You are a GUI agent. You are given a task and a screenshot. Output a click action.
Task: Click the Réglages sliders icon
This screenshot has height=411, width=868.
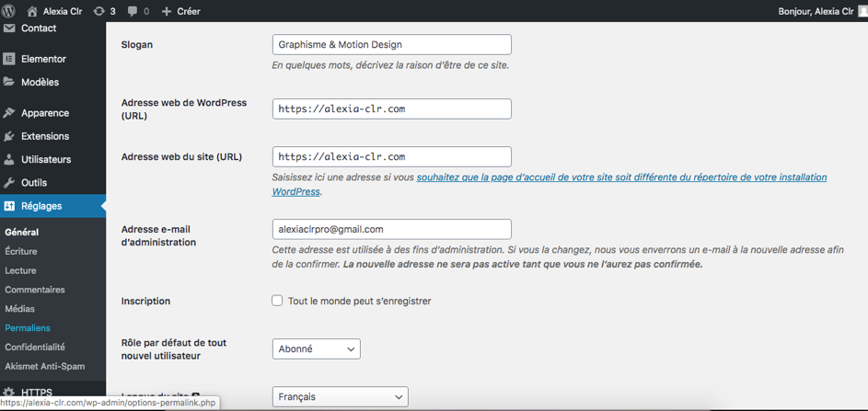[9, 206]
